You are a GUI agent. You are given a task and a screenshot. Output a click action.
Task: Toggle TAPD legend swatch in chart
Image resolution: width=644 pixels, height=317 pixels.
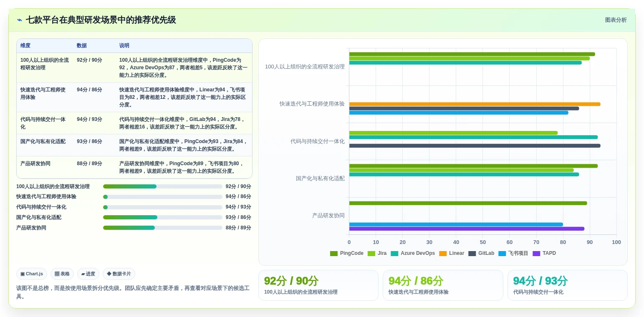536,254
